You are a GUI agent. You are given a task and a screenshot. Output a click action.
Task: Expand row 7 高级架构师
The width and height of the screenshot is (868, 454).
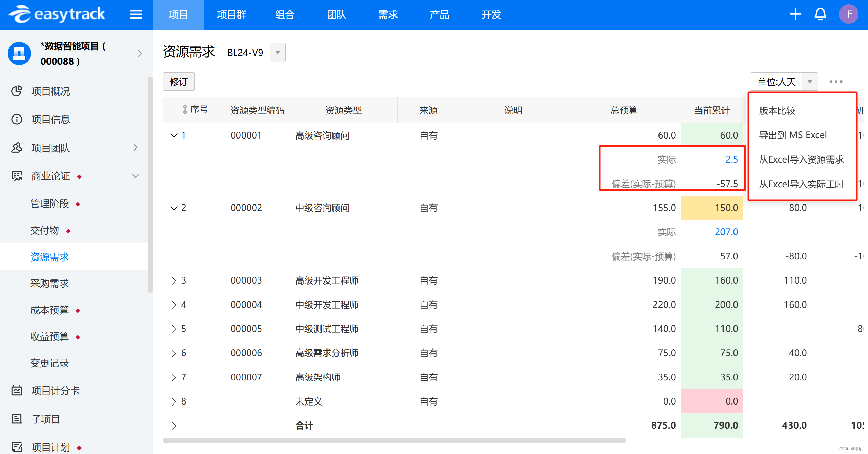tap(174, 377)
